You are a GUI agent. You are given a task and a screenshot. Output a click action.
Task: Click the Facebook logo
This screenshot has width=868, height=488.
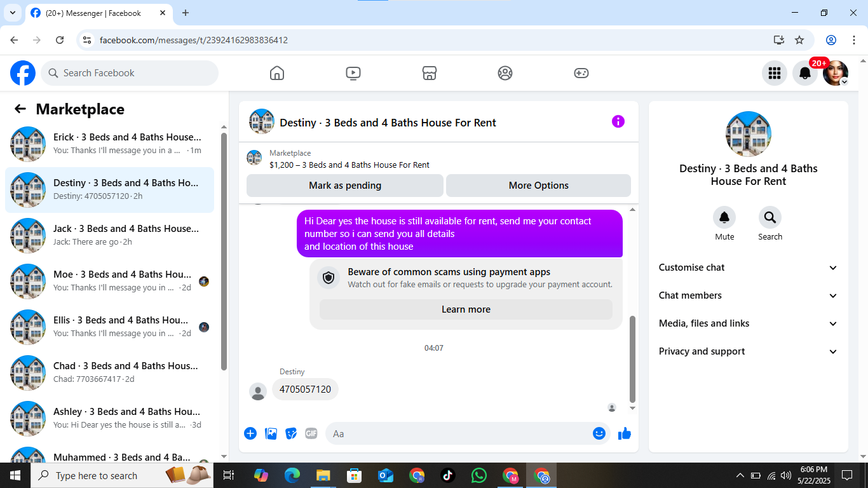(x=23, y=73)
